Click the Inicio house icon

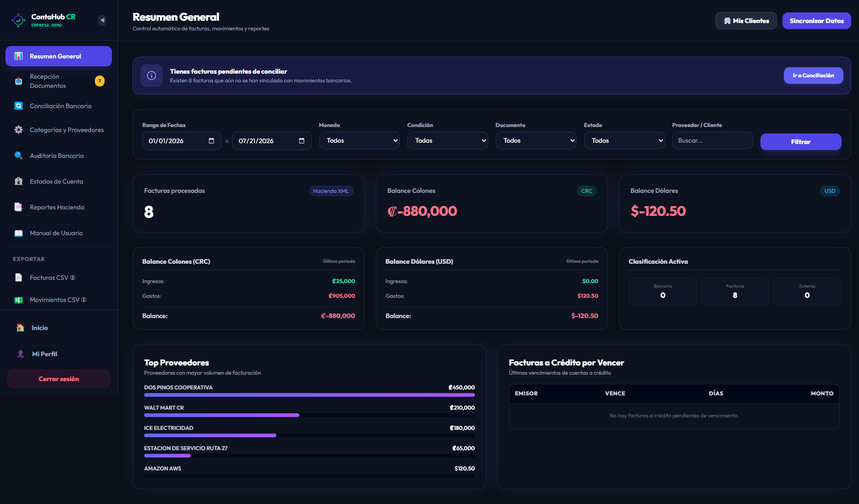click(20, 328)
